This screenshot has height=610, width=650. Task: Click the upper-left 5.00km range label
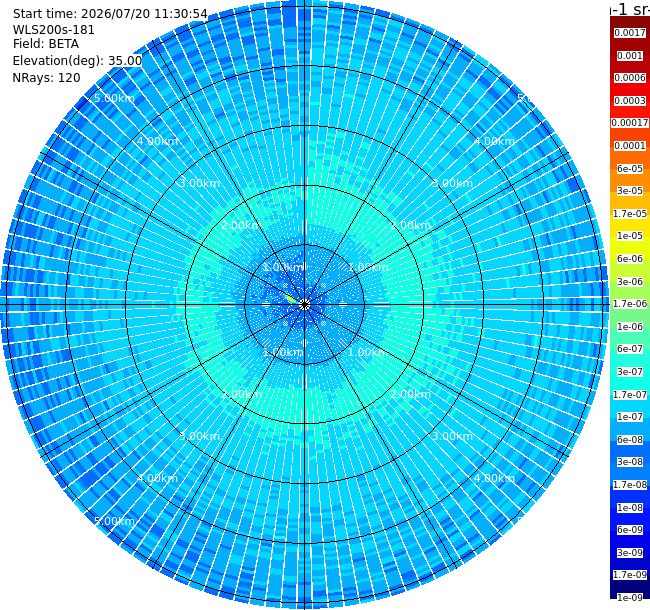click(114, 98)
